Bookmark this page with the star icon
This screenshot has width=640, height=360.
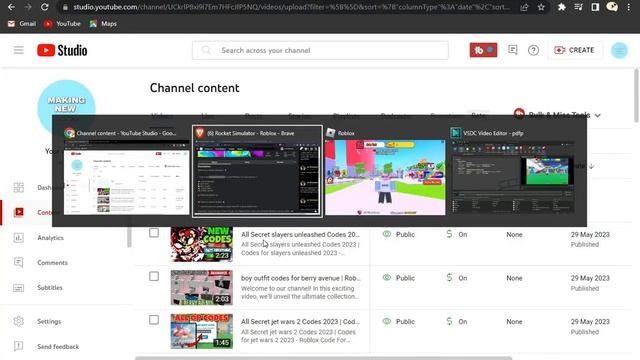click(541, 7)
